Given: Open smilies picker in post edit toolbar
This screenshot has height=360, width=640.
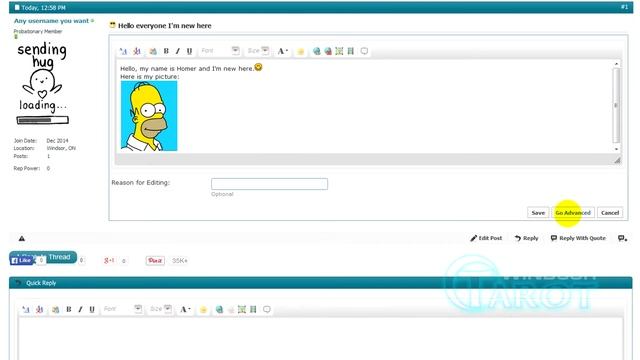Looking at the screenshot, I should tap(301, 51).
